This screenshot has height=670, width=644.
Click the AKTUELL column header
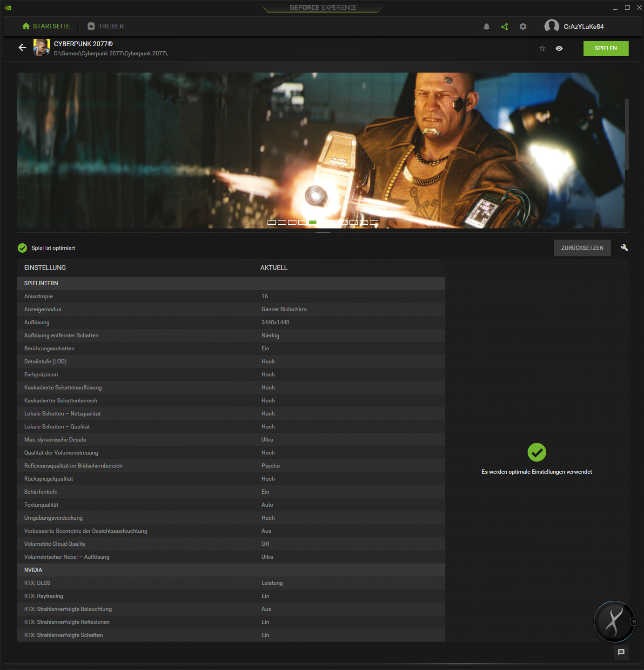tap(274, 268)
